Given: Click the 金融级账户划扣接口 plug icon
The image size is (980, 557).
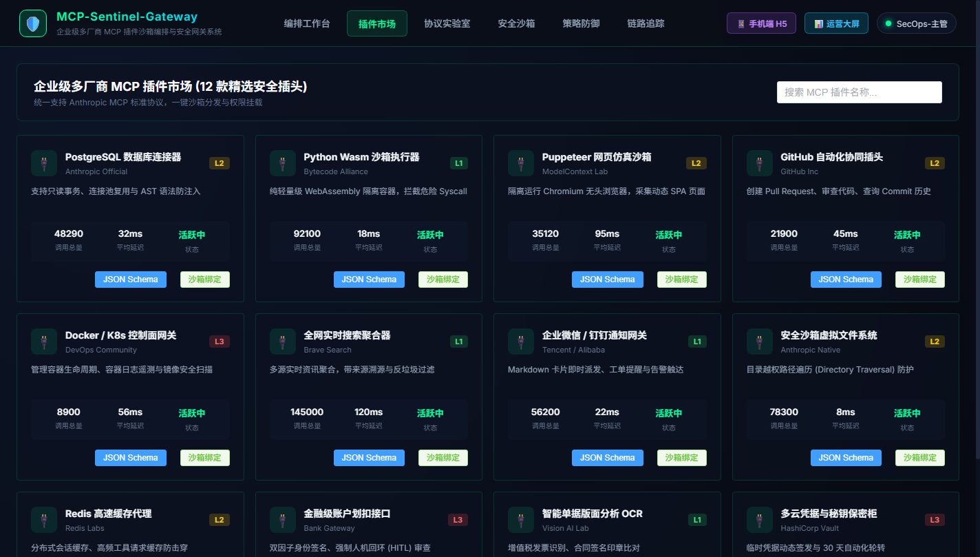Looking at the screenshot, I should coord(283,520).
